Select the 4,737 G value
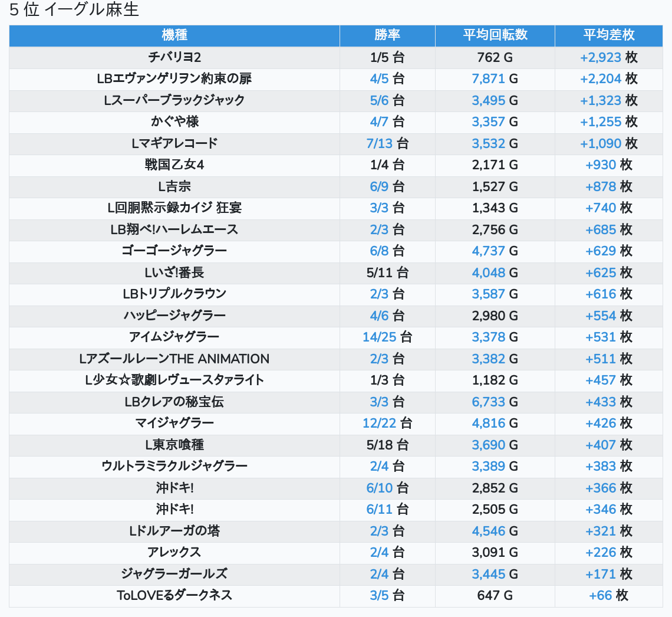The image size is (672, 617). click(495, 251)
